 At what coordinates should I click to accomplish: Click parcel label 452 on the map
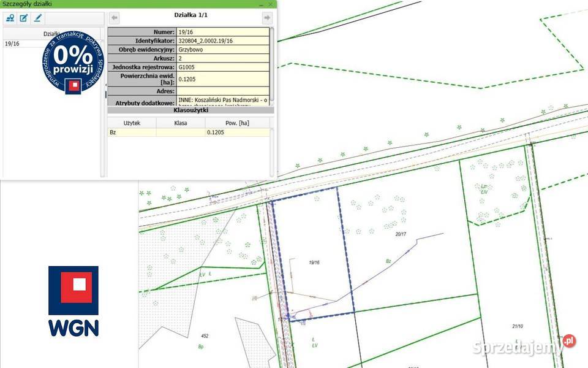point(205,336)
